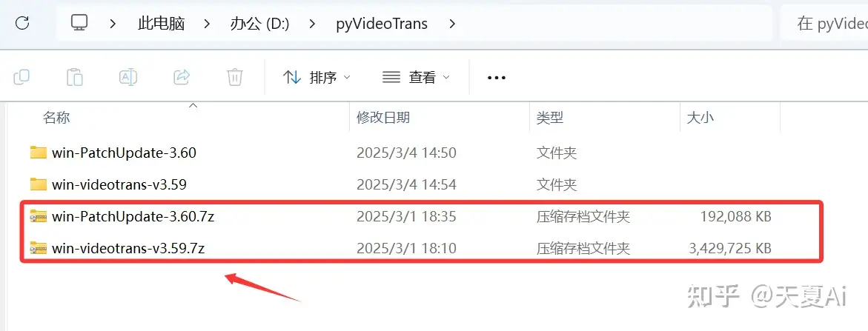This screenshot has height=331, width=868.
Task: Click the search box for pyVideoTrans
Action: (824, 23)
